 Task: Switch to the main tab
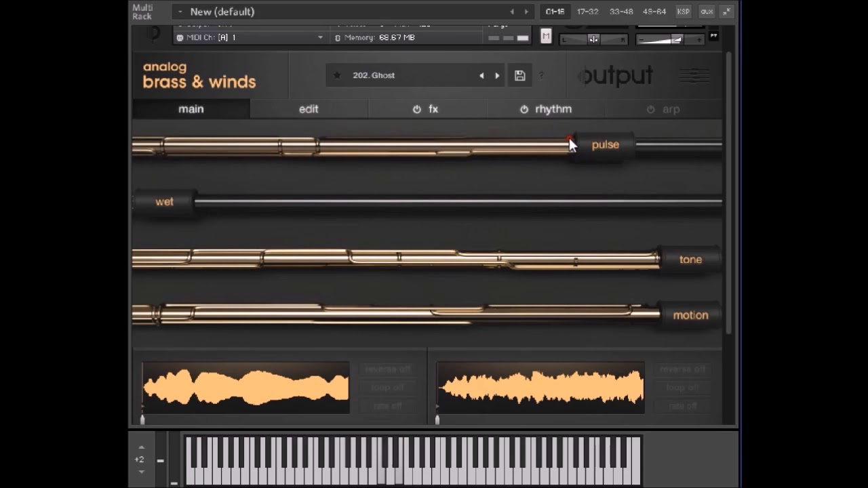[191, 109]
